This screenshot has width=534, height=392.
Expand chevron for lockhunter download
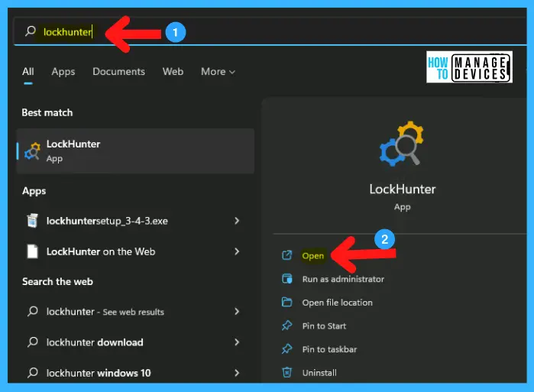237,342
